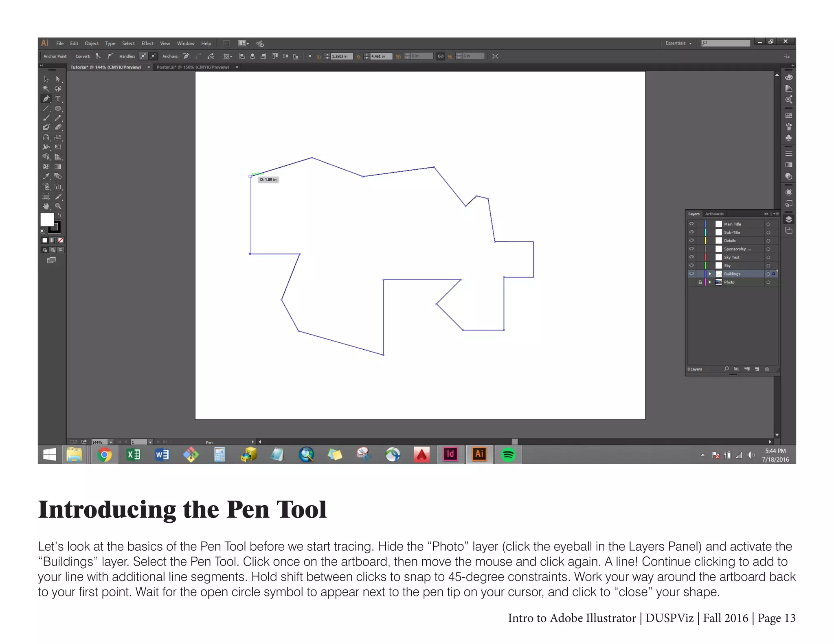Pick the Magic Wand tool
Viewport: 834px width, 644px height.
click(46, 88)
